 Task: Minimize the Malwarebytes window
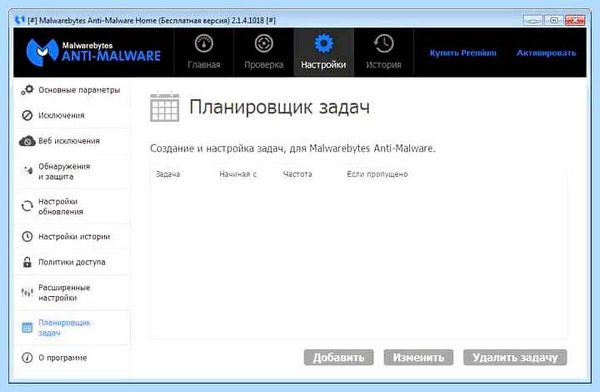pyautogui.click(x=533, y=20)
